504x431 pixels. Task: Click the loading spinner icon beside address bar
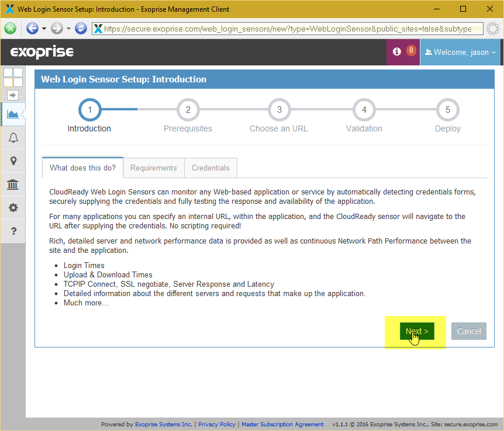(x=493, y=29)
